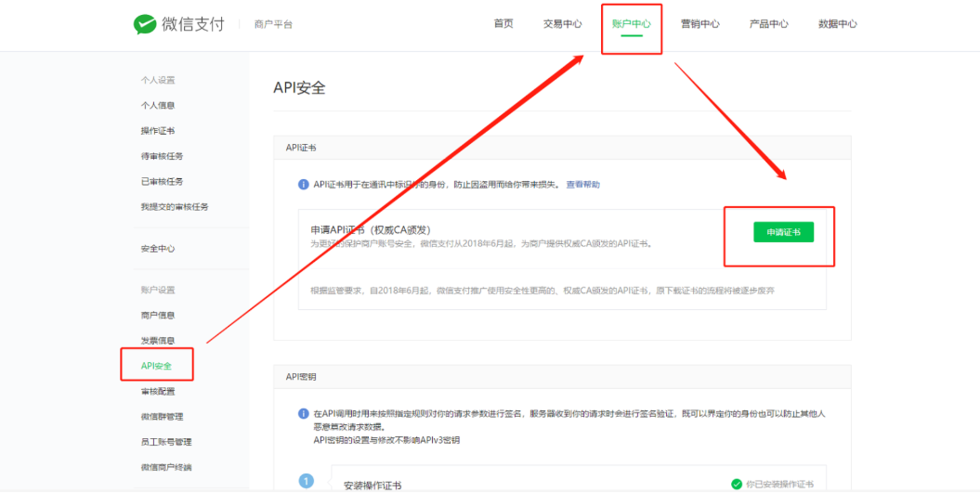980x493 pixels.
Task: Open 个人信息 in the sidebar
Action: click(158, 106)
